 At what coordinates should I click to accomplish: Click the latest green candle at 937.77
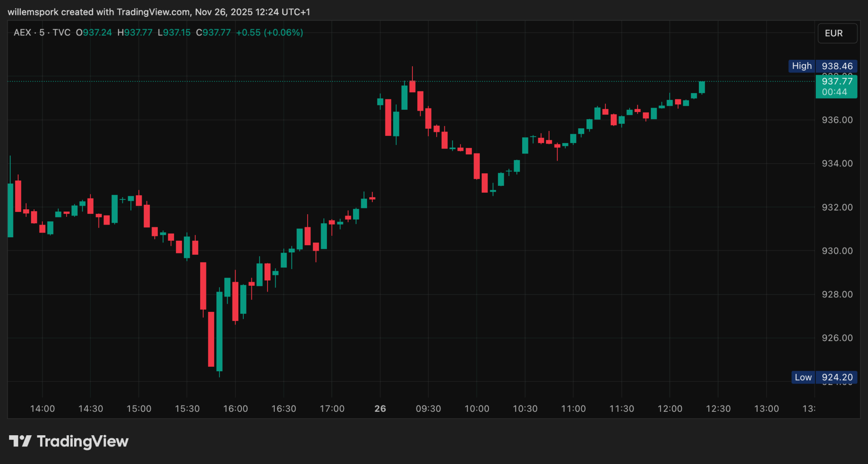(x=702, y=87)
